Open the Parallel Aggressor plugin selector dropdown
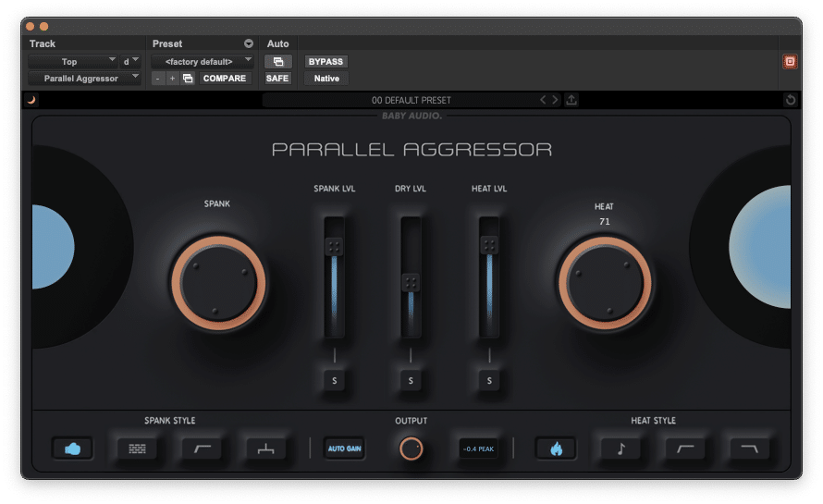 coord(84,79)
